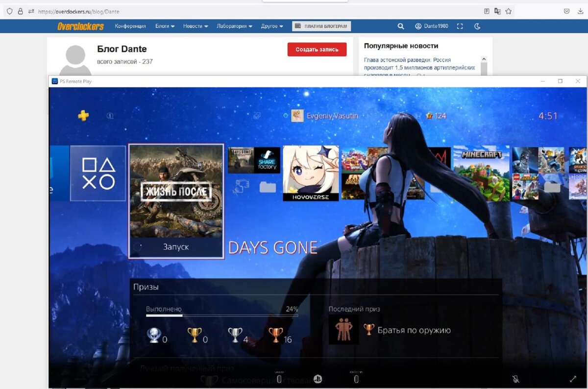Viewport: 588px width, 389px height.
Task: Expand the Другое dropdown menu
Action: point(272,26)
